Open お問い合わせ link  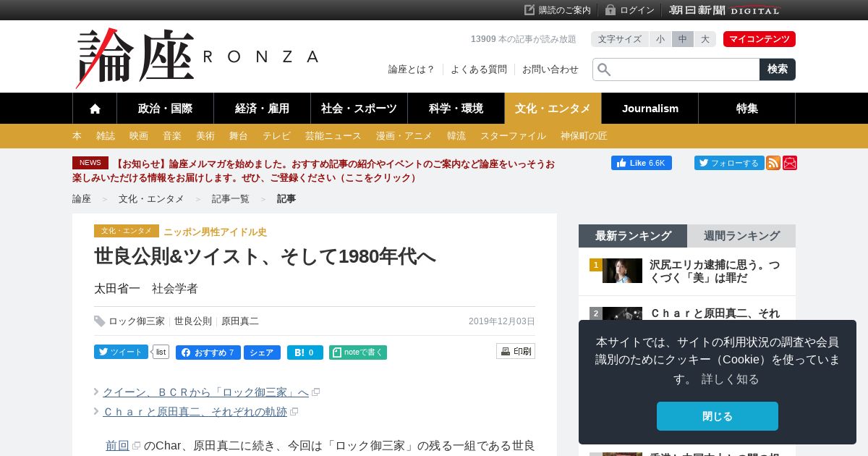(550, 69)
